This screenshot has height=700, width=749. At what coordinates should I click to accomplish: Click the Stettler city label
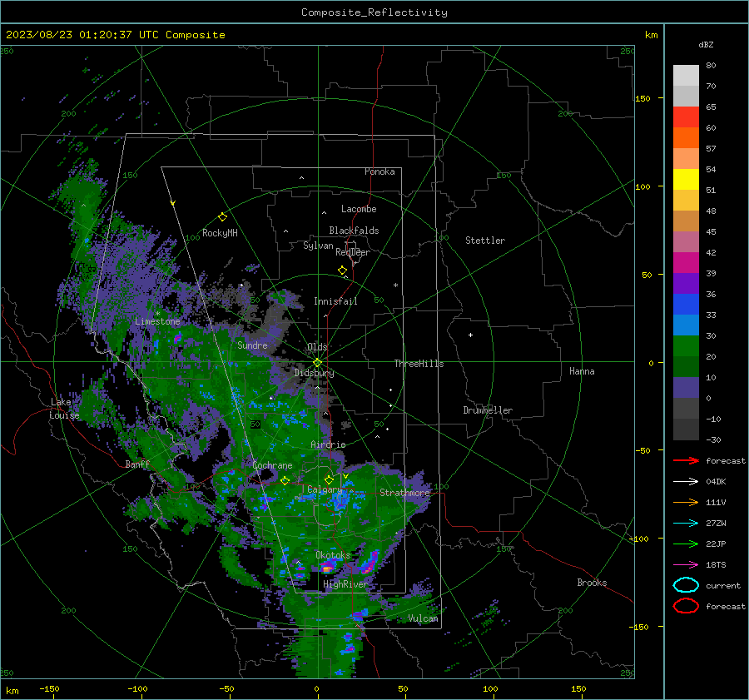(485, 241)
